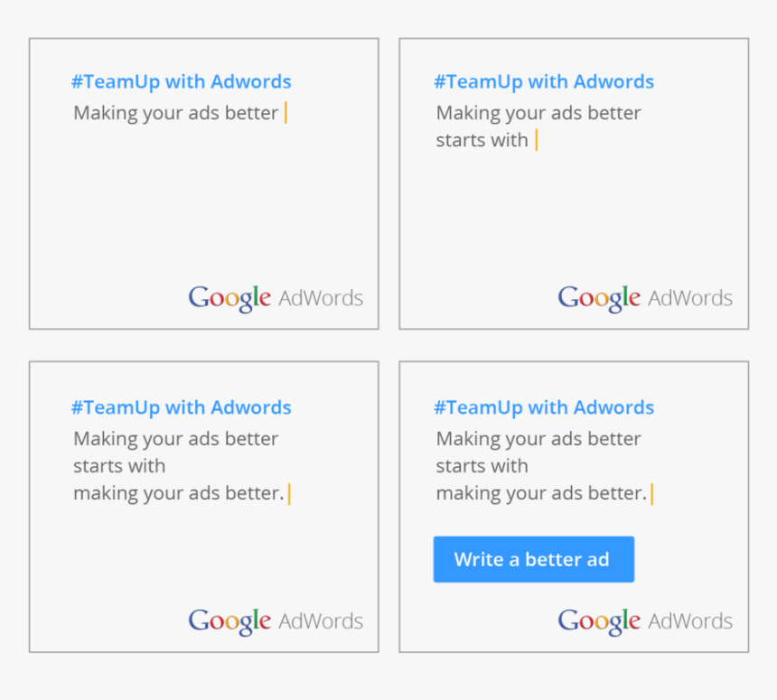Click Google AdWords logo in bottom-right ad

pos(645,621)
